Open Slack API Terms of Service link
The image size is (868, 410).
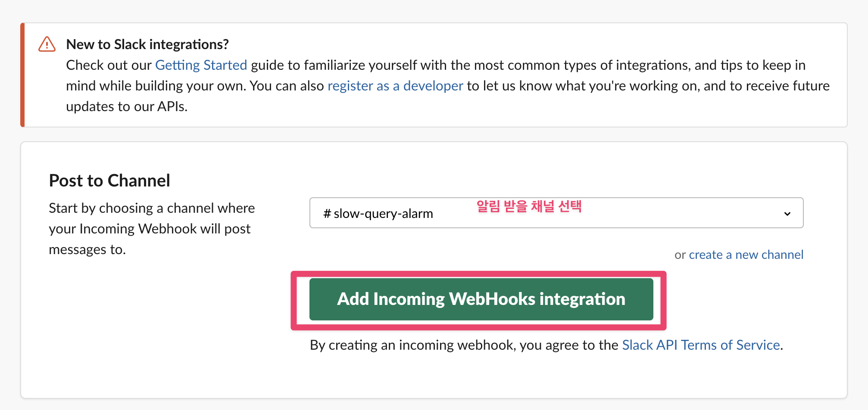701,345
